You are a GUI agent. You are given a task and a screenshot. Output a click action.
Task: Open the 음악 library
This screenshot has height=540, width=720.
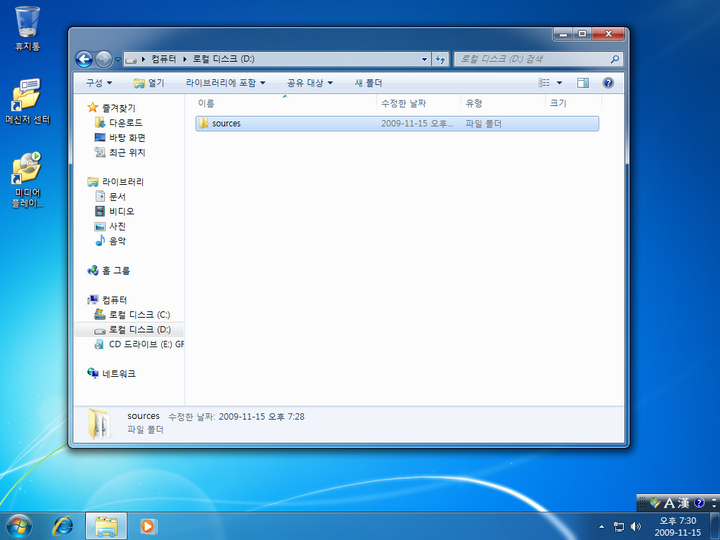(x=117, y=241)
